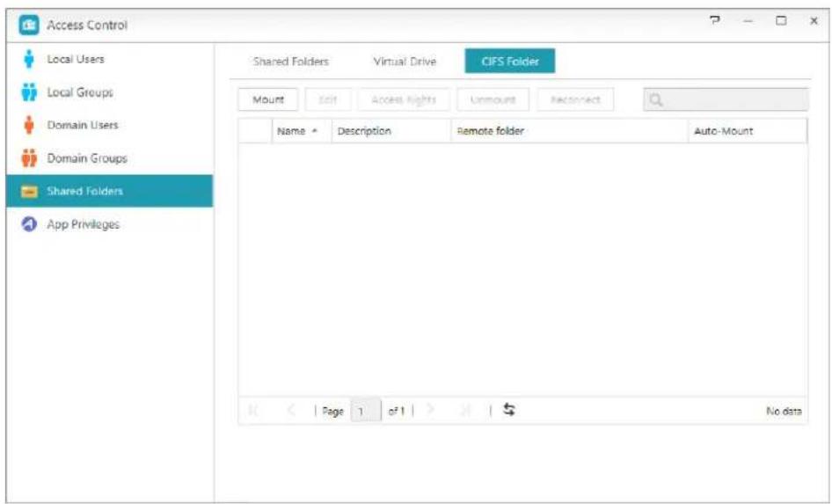Open Local Groups in sidebar

tap(109, 92)
